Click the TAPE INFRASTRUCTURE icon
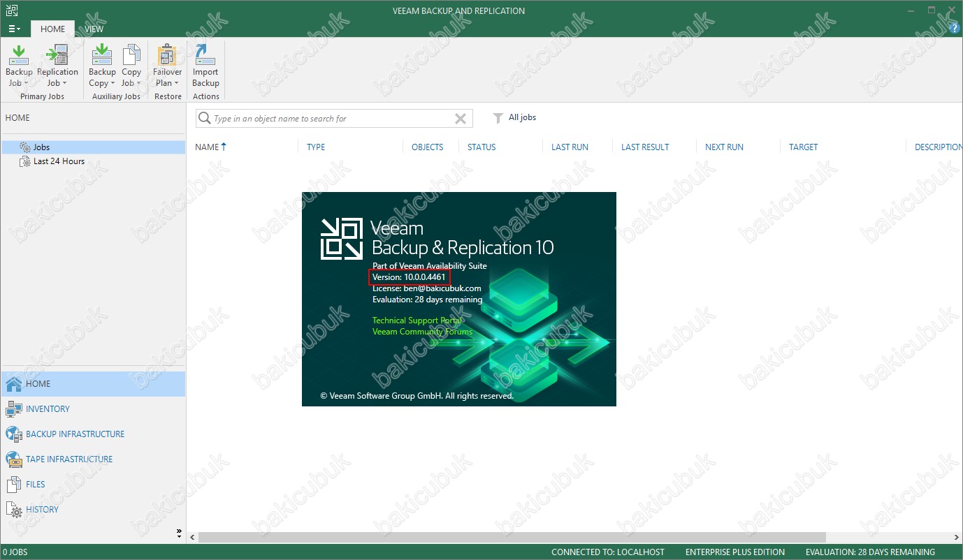 pyautogui.click(x=14, y=459)
